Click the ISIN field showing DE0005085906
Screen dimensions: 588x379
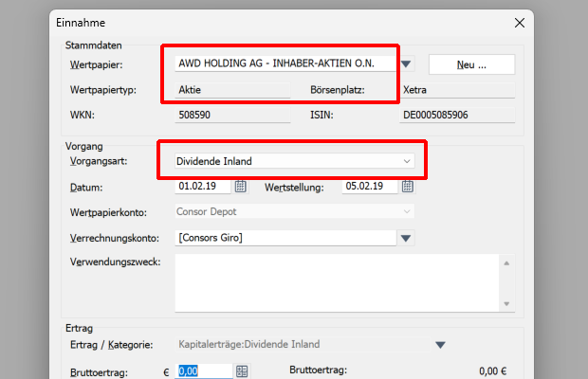pos(457,115)
